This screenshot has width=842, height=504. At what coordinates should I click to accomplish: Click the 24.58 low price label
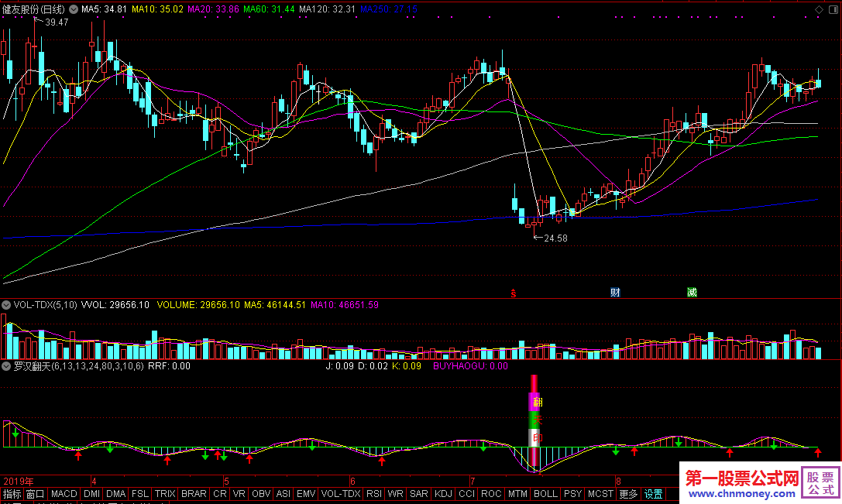556,238
